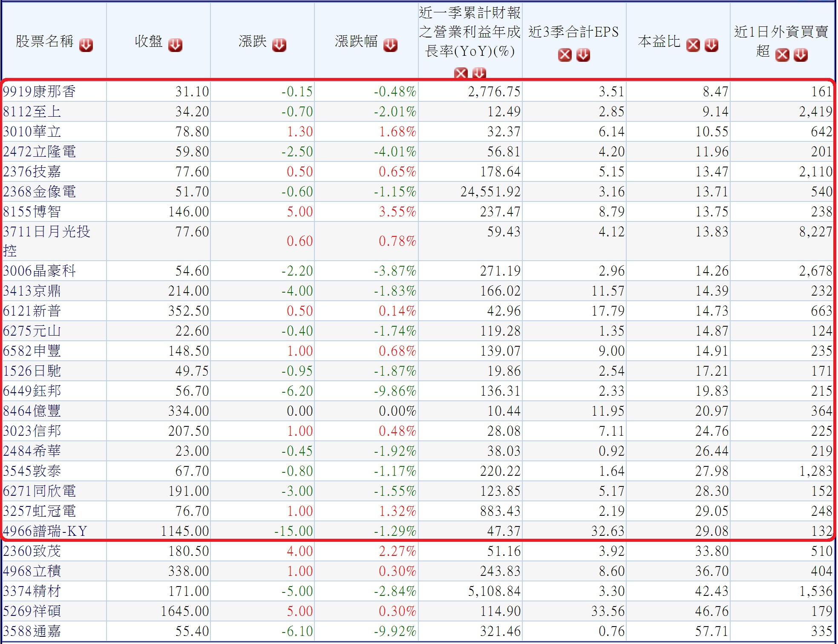Remove the 近3季合計EPS column with X icon

coord(565,55)
